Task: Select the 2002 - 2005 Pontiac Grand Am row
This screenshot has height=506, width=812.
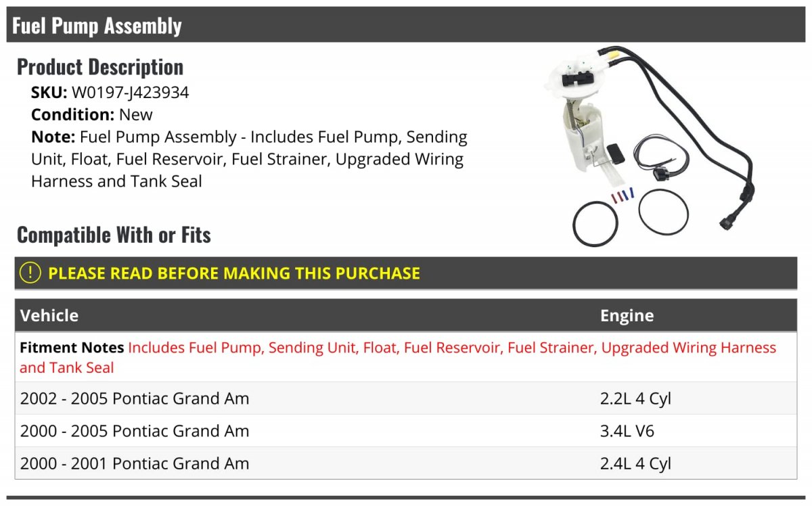Action: [x=406, y=398]
